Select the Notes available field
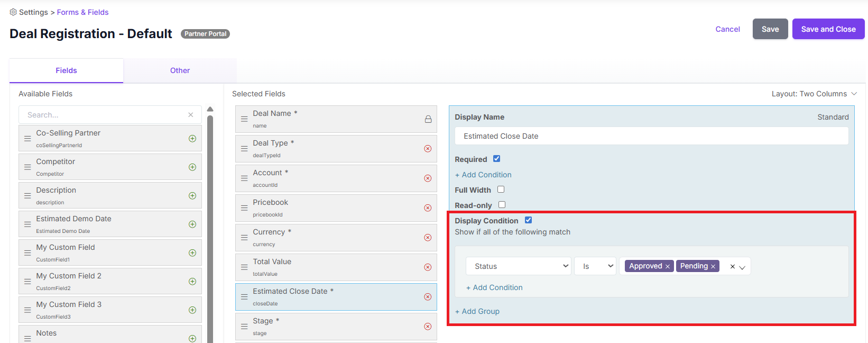 pos(110,335)
